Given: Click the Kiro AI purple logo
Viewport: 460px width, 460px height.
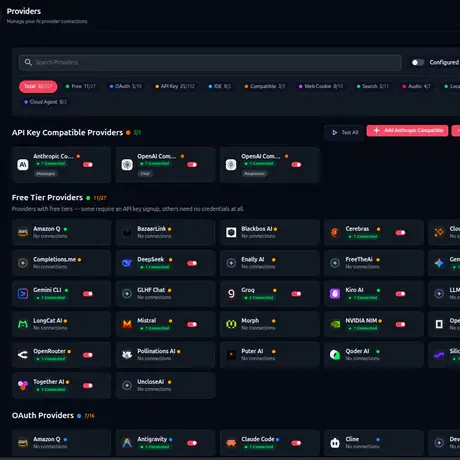Looking at the screenshot, I should [335, 294].
